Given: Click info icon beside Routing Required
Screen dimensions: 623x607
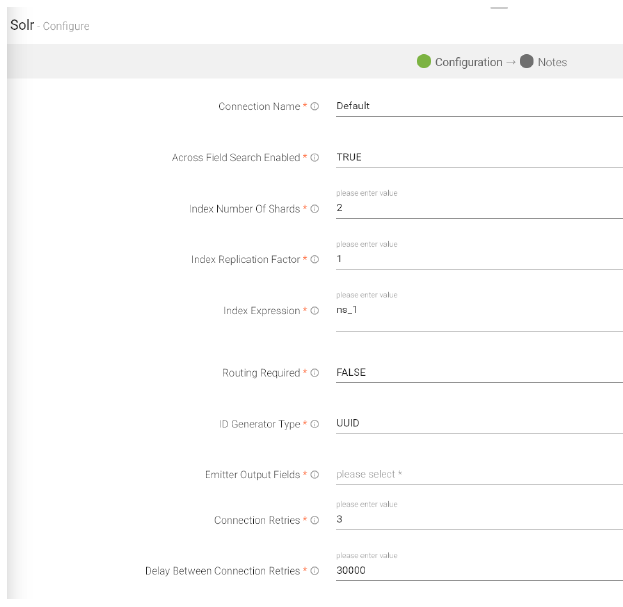Looking at the screenshot, I should pos(315,373).
